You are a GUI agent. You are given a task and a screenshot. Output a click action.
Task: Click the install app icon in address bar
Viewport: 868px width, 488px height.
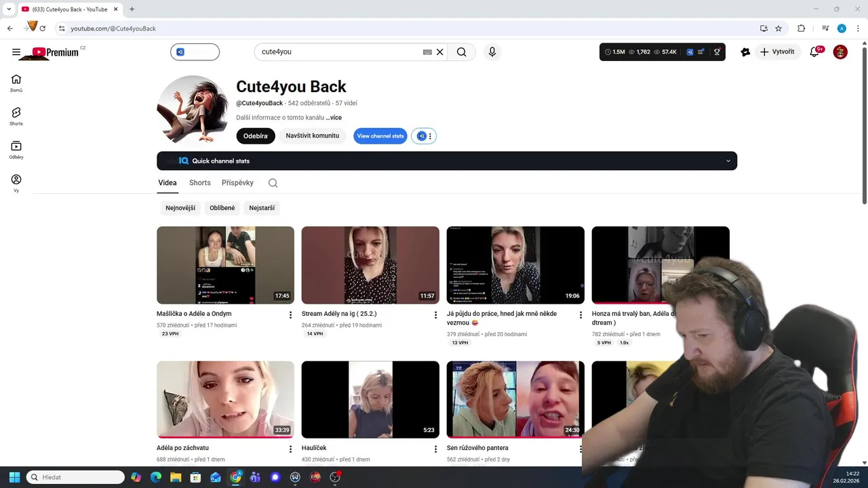click(764, 28)
